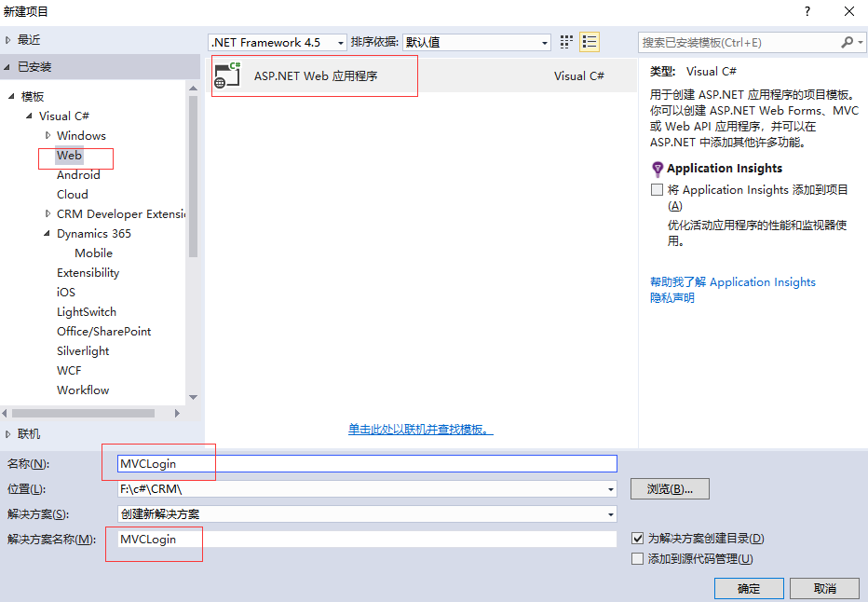Click the solution name input field
The height and width of the screenshot is (602, 868).
pos(367,540)
